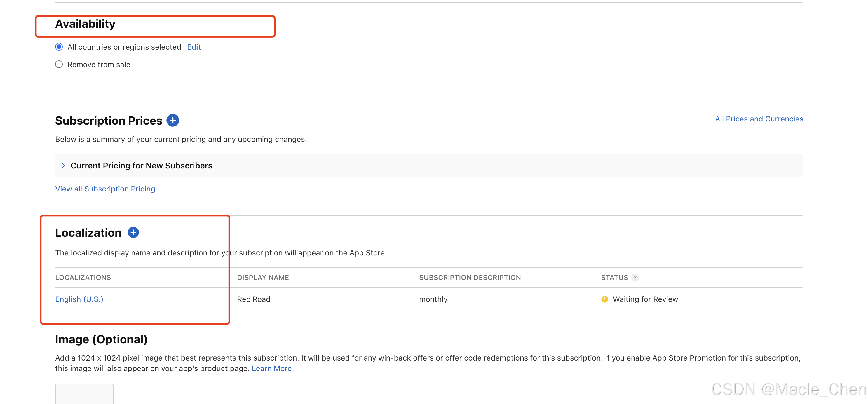The image size is (868, 404).
Task: Select All countries or regions selected radio
Action: pos(59,47)
